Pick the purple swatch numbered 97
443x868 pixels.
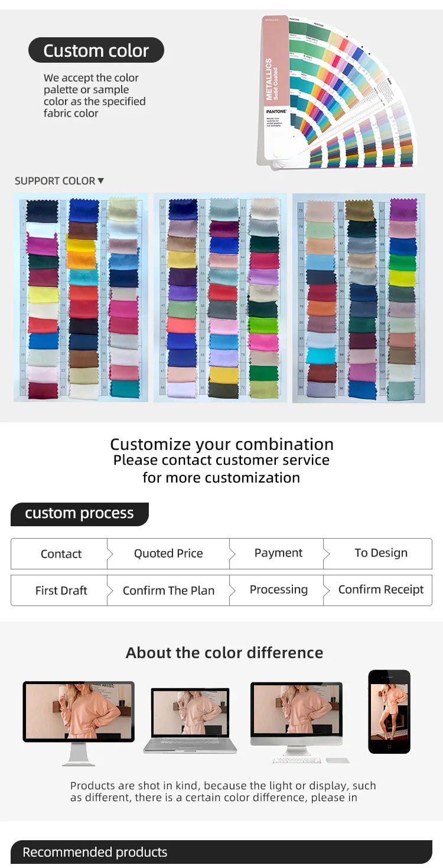(403, 210)
